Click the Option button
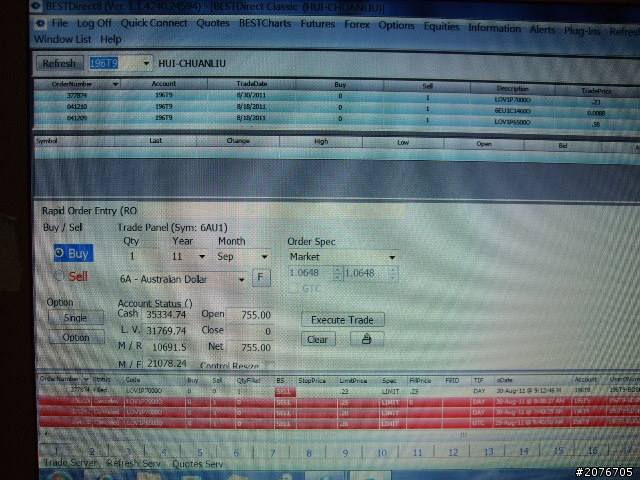 [x=76, y=338]
